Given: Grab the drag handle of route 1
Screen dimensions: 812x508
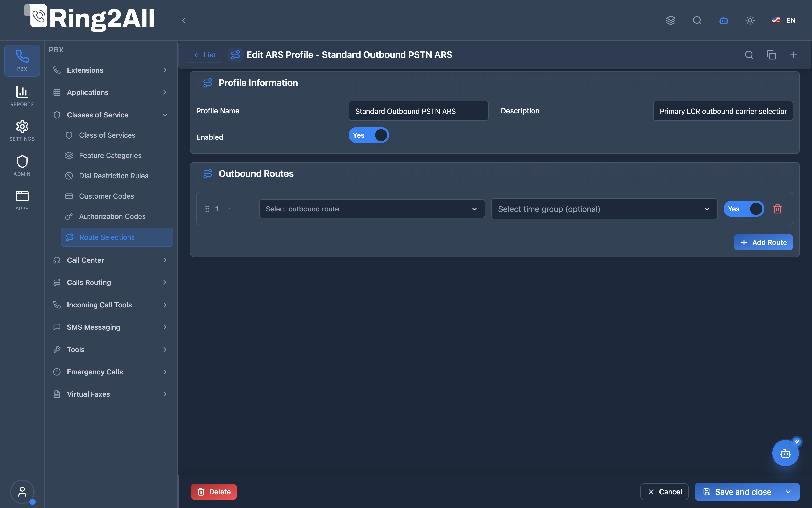Looking at the screenshot, I should pos(207,209).
